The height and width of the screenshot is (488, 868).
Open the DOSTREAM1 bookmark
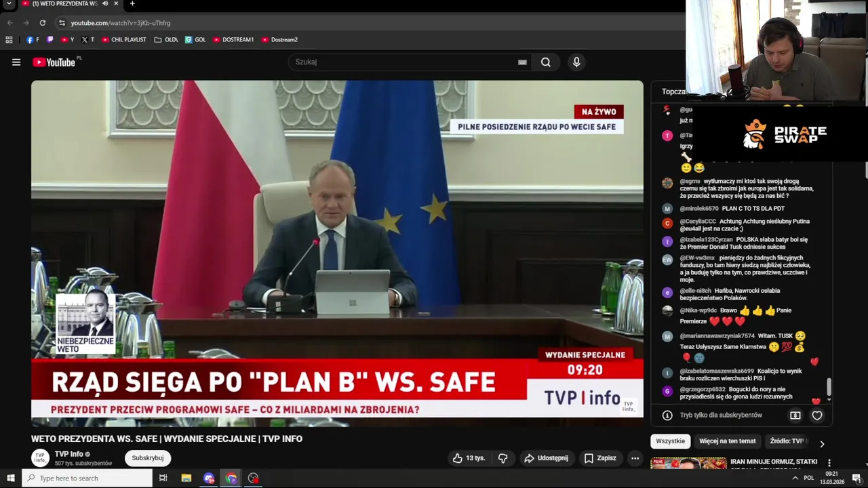(233, 40)
